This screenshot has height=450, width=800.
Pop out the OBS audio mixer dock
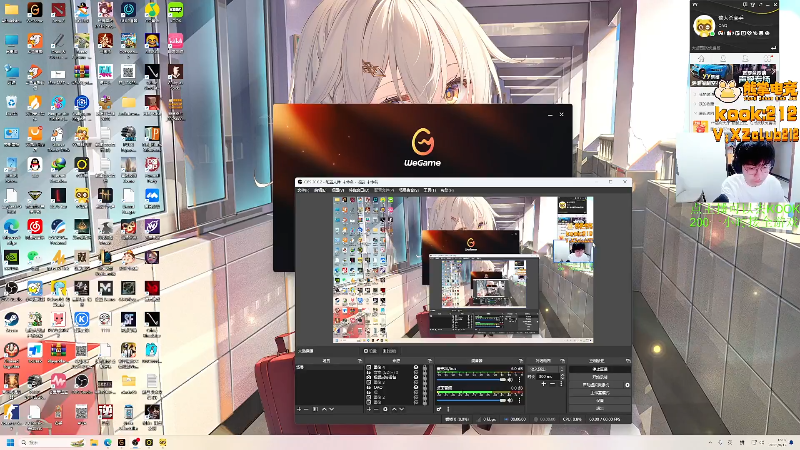pos(520,361)
